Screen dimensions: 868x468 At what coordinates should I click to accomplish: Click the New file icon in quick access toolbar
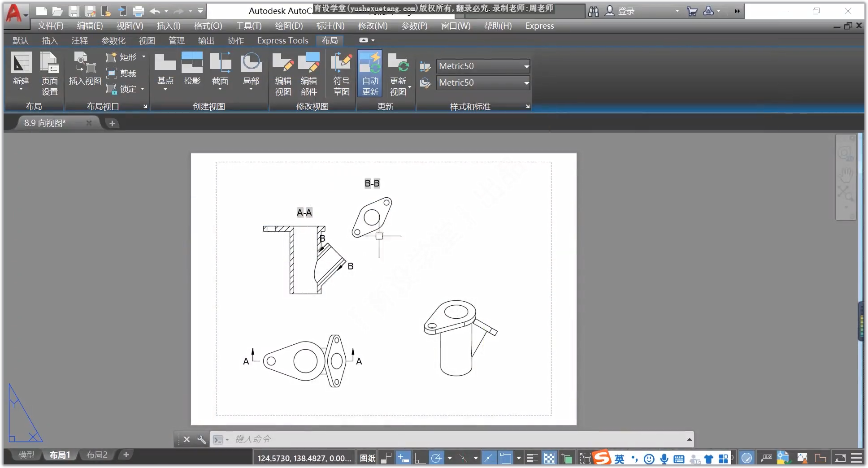[x=41, y=11]
